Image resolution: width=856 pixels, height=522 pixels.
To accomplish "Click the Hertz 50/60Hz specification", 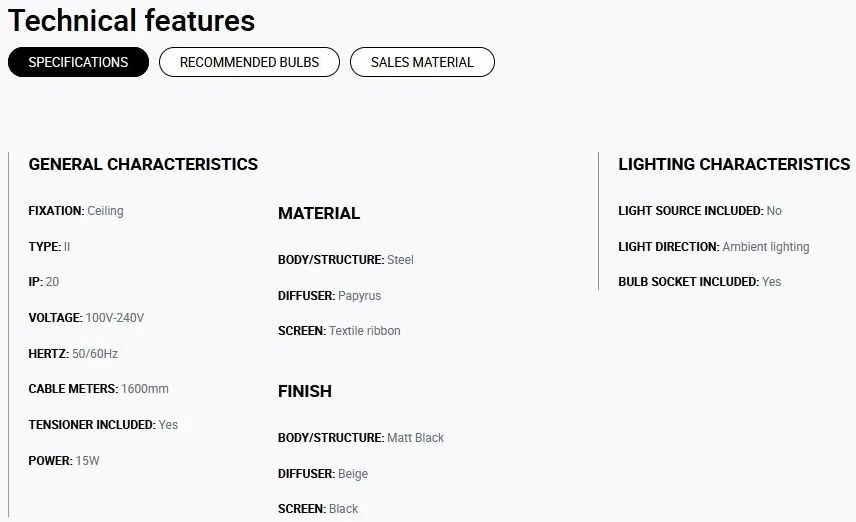I will click(73, 354).
